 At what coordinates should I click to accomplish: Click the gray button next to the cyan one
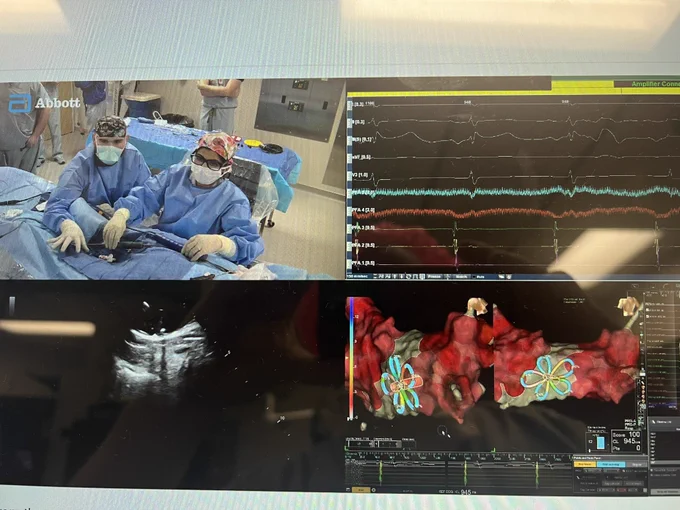[636, 464]
